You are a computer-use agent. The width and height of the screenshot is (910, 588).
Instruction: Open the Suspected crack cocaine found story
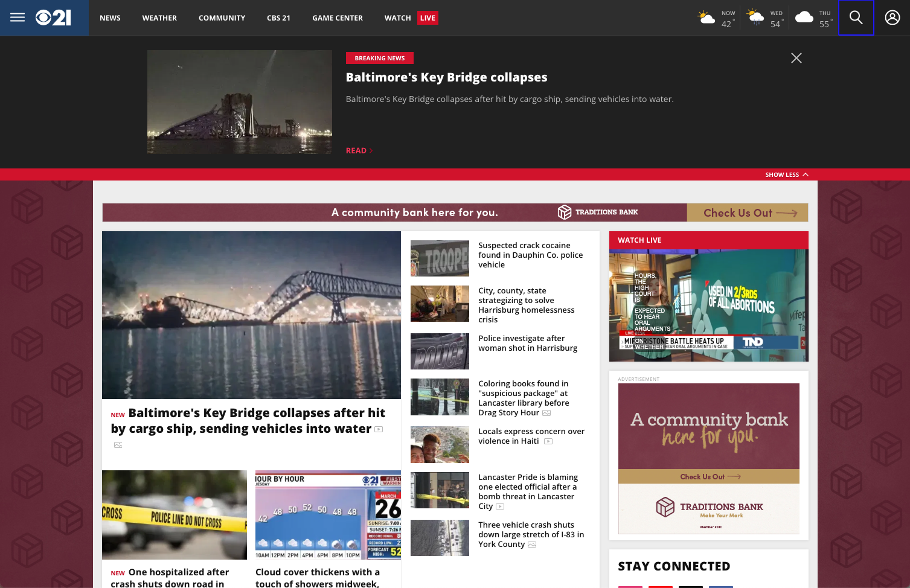click(531, 255)
